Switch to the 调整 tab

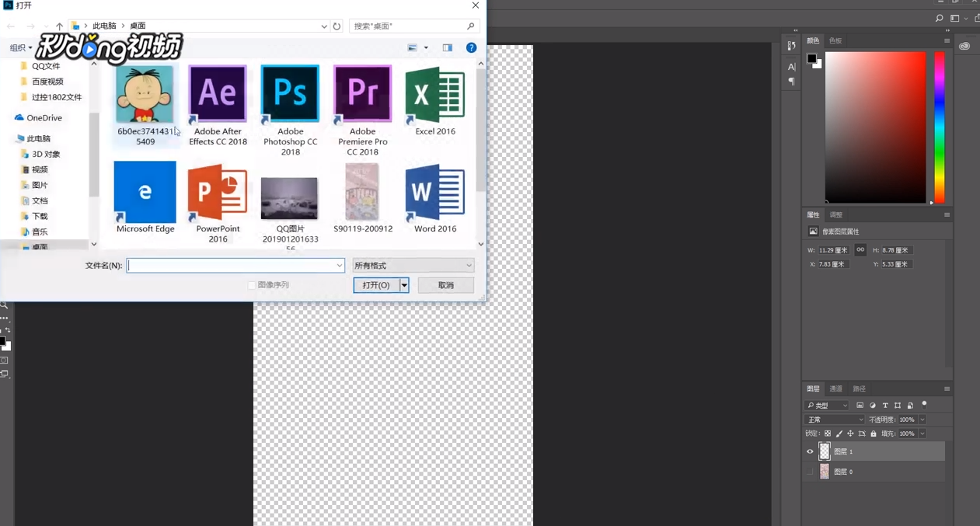point(835,214)
